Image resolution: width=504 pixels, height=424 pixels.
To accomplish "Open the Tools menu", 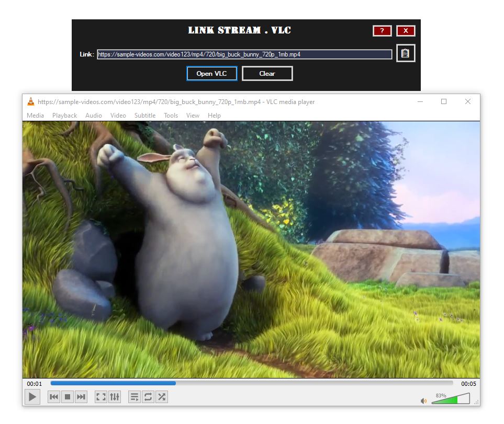I will coord(171,115).
